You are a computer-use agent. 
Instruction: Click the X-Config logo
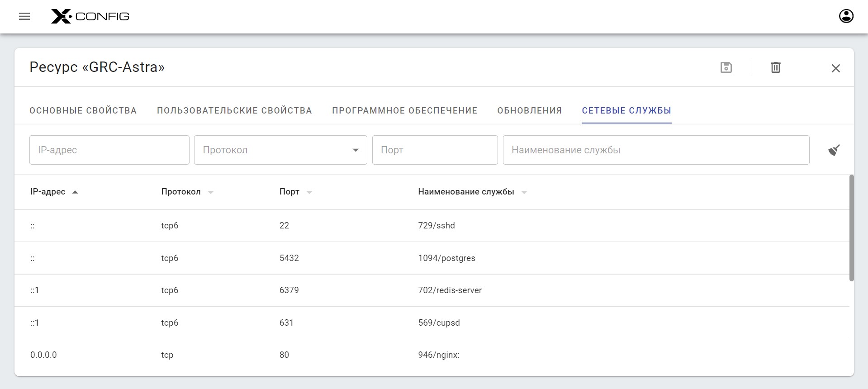pos(90,17)
